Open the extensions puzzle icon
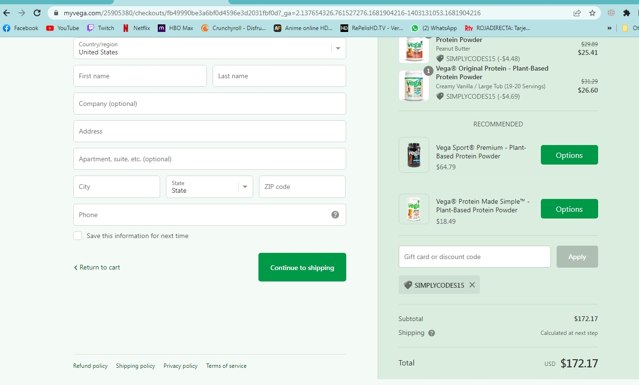The height and width of the screenshot is (385, 639). pos(626,13)
